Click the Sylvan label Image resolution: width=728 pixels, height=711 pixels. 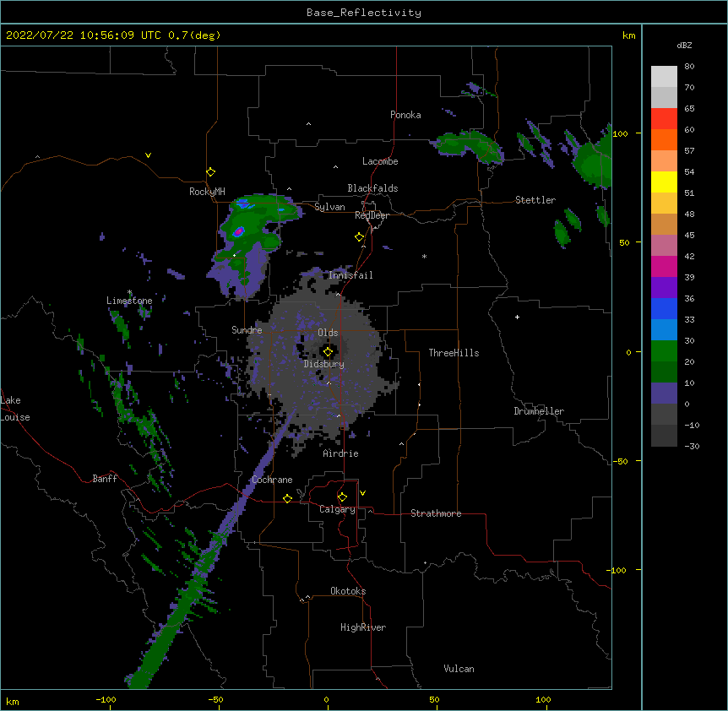pos(329,207)
